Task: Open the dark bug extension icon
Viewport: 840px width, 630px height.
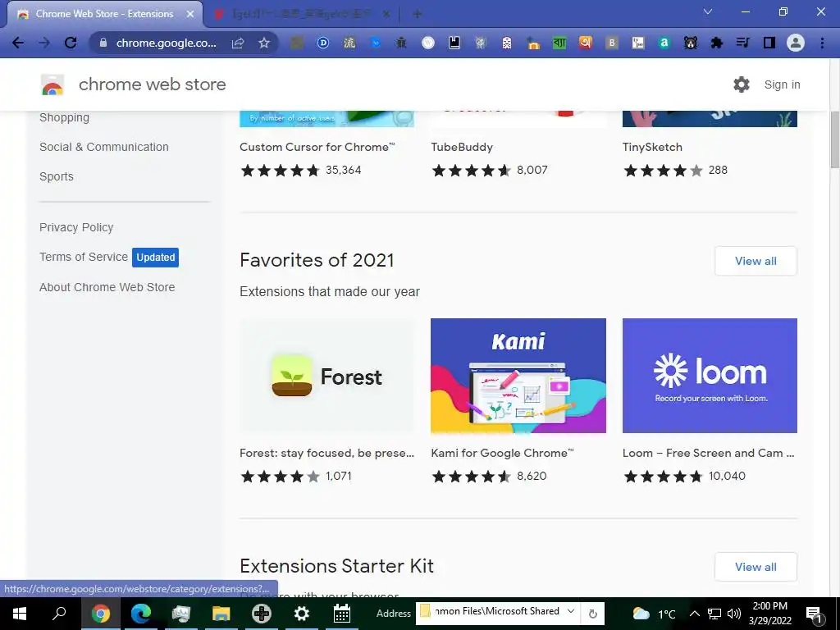Action: click(x=401, y=43)
